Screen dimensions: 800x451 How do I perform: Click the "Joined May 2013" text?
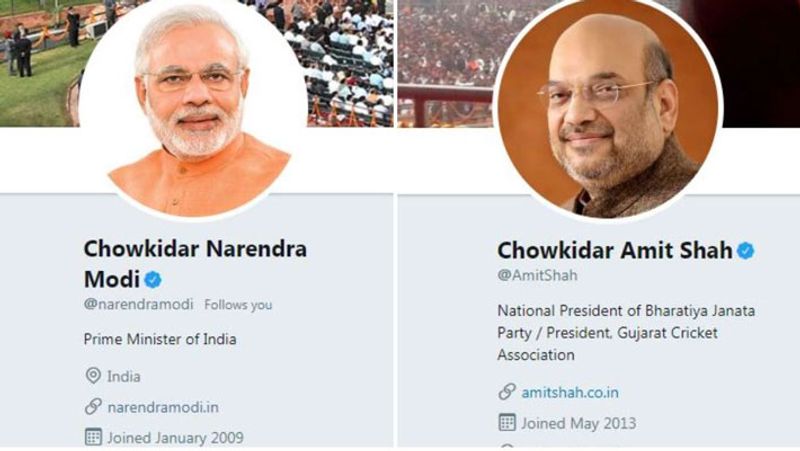578,423
